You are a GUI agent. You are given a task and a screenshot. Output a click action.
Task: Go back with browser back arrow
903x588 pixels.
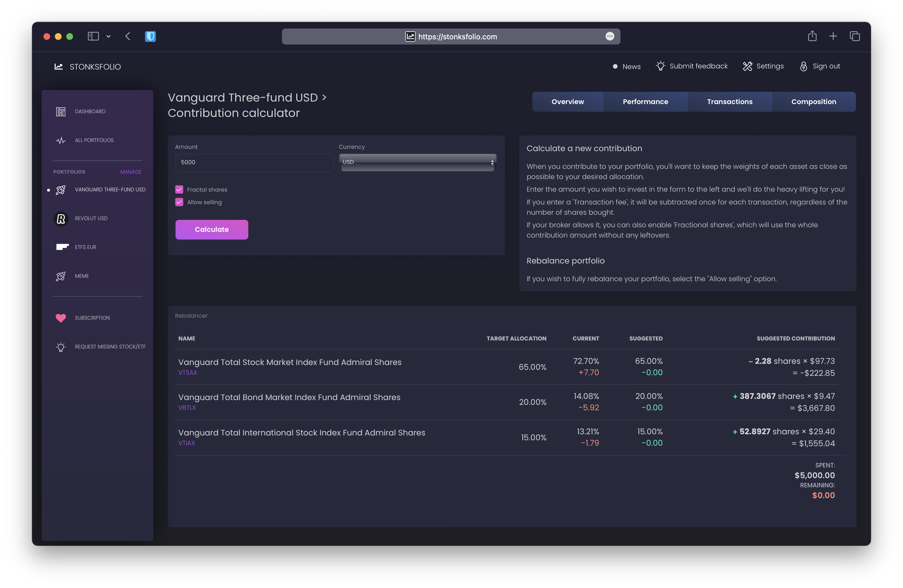click(128, 37)
